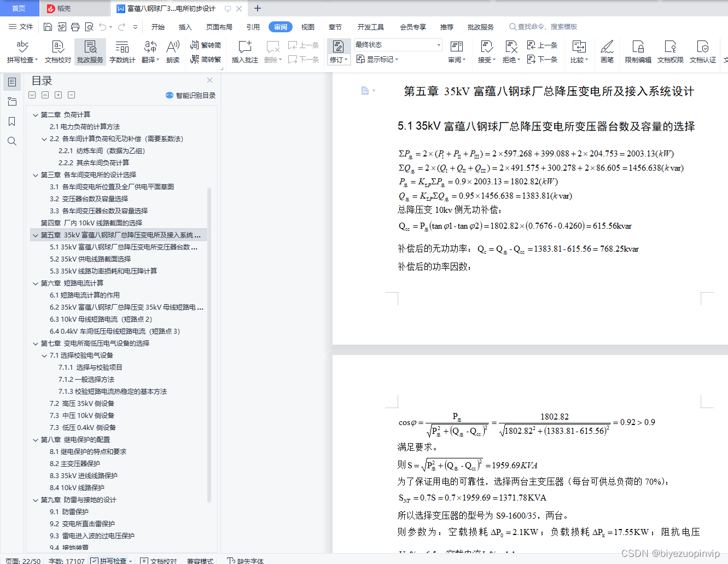Viewport: 728px width, 564px height.
Task: Open the 拼写检查 spelling check tool
Action: tap(21, 52)
